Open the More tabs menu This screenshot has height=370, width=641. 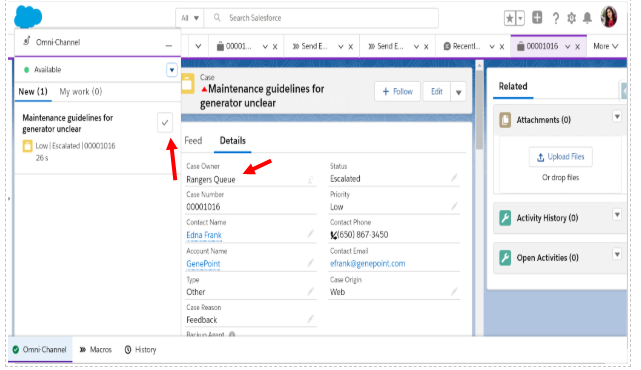coord(606,46)
